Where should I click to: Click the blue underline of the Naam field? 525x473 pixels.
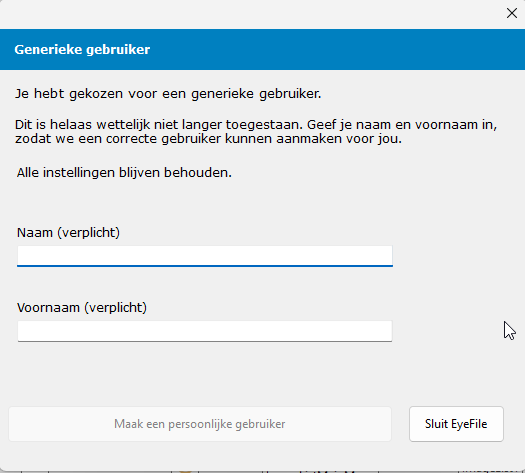[x=205, y=266]
